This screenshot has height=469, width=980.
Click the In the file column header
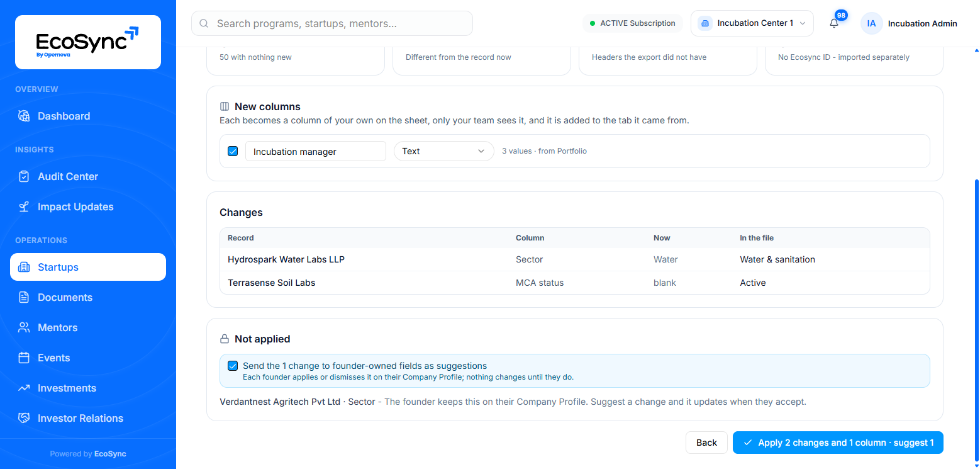pyautogui.click(x=757, y=238)
